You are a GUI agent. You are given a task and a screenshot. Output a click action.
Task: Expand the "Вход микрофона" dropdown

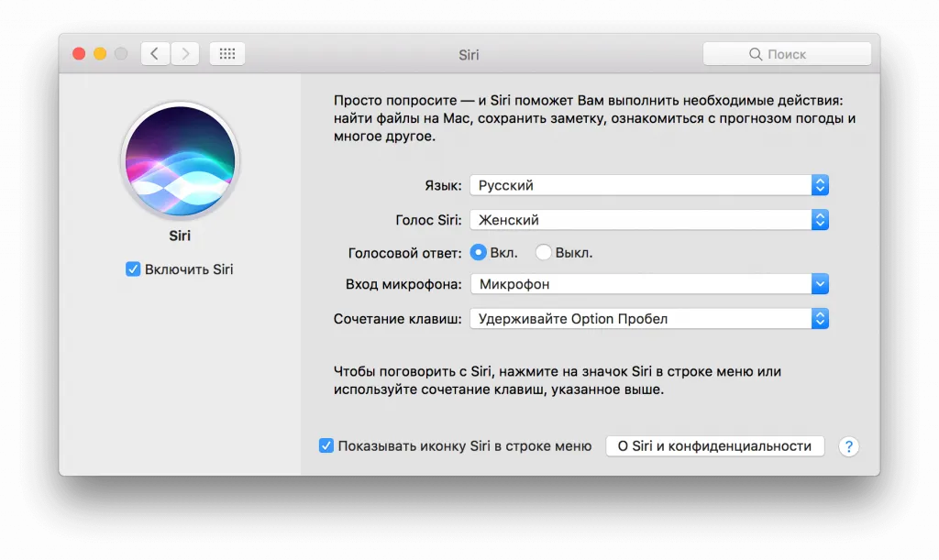pos(649,284)
